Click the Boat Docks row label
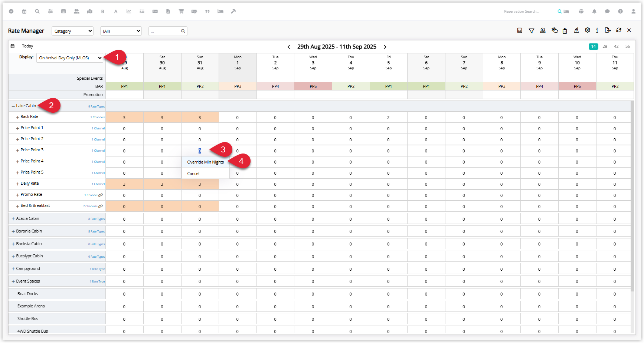 pos(28,294)
